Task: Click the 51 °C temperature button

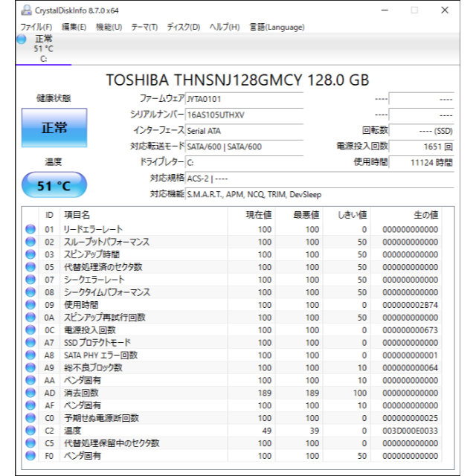Action: point(54,185)
